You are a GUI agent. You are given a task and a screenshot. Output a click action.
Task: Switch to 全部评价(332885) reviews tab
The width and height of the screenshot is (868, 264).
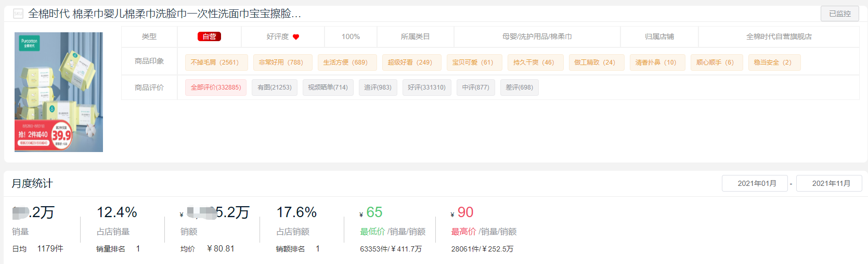pos(216,87)
